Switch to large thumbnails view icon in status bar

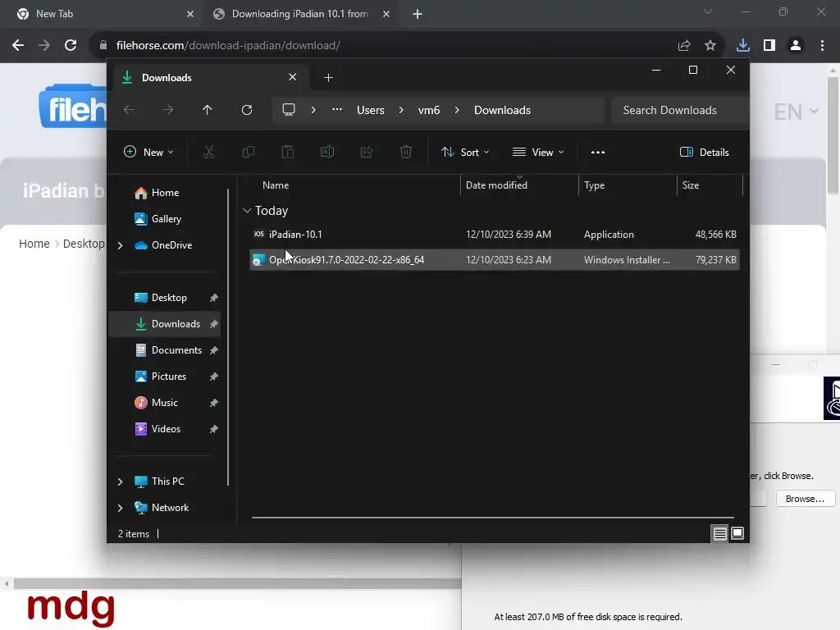click(x=737, y=533)
